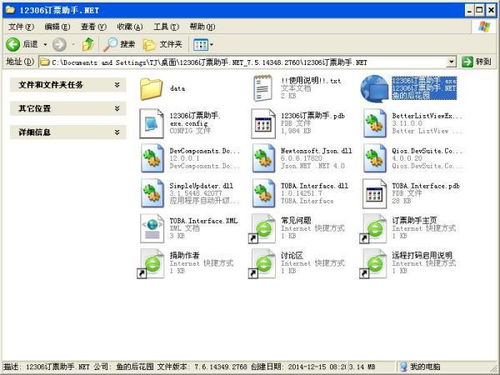The image size is (500, 375).
Task: Select the Newtonsoft.Json.dll file name
Action: 316,150
